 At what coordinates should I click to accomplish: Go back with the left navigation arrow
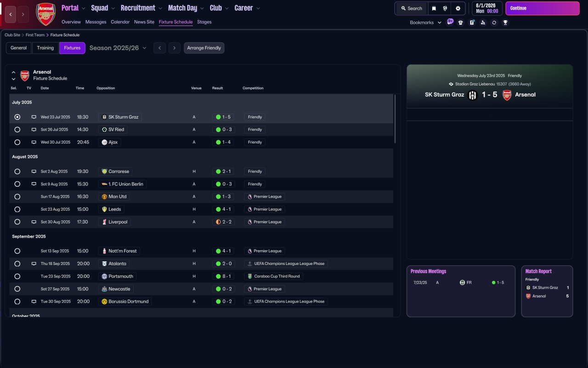coord(11,14)
